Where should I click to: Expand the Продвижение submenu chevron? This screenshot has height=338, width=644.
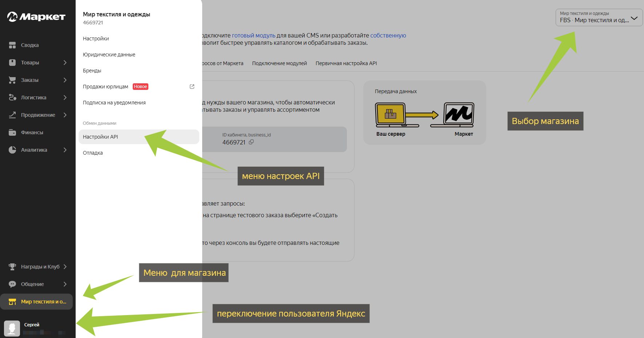(65, 115)
